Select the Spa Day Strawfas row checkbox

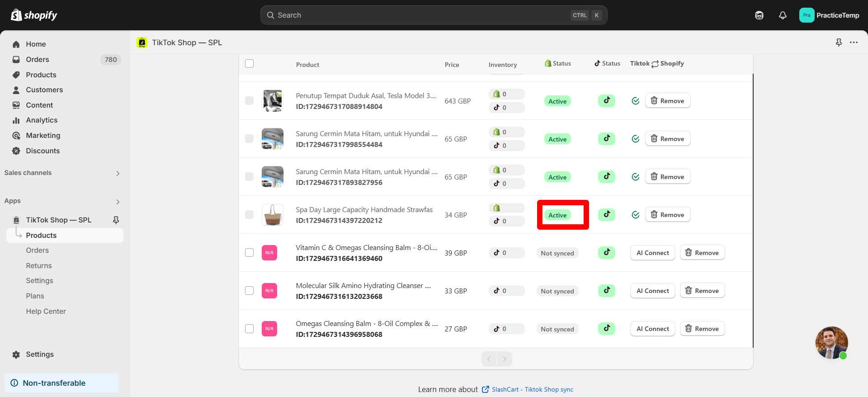click(249, 214)
